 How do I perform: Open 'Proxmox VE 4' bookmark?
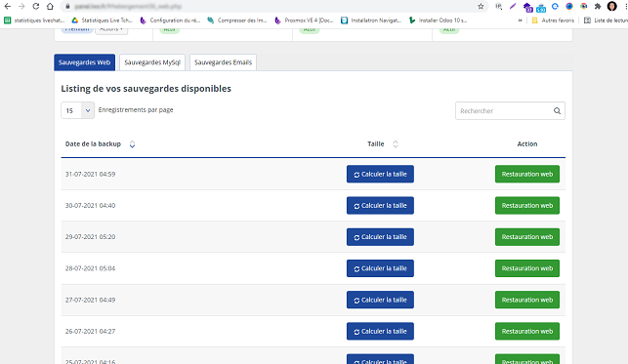coord(304,20)
